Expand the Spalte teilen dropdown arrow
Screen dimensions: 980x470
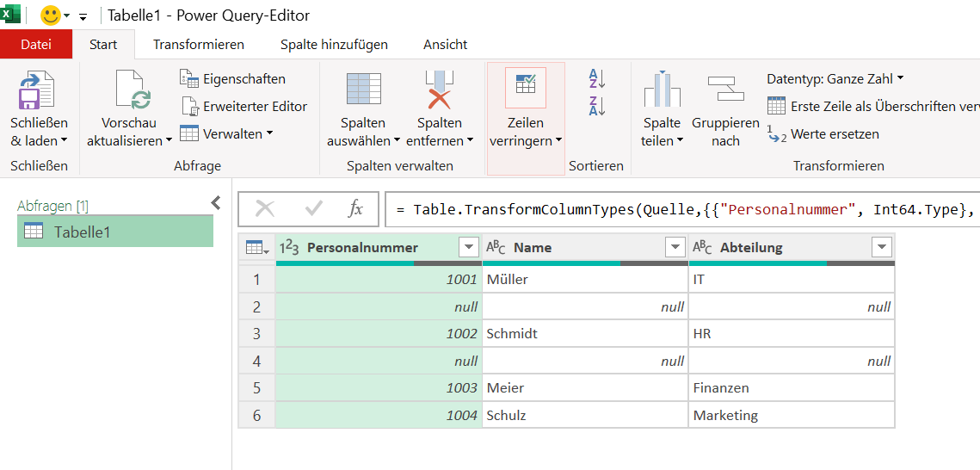click(679, 141)
